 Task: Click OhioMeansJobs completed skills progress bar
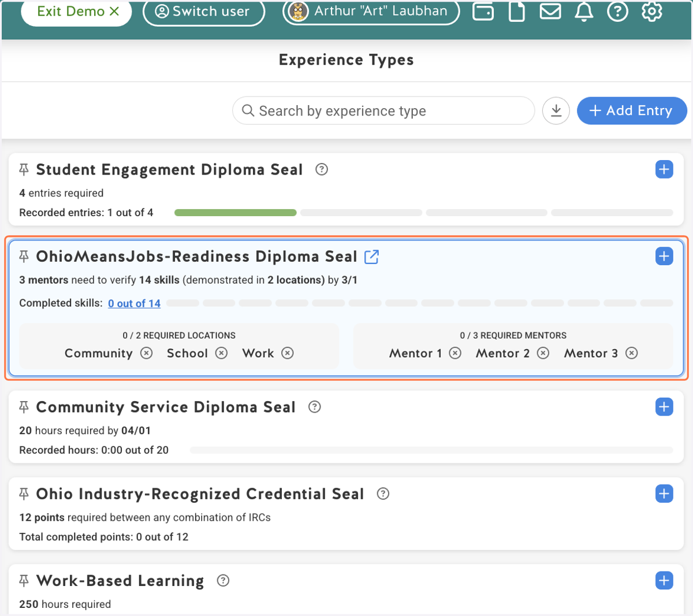(420, 303)
